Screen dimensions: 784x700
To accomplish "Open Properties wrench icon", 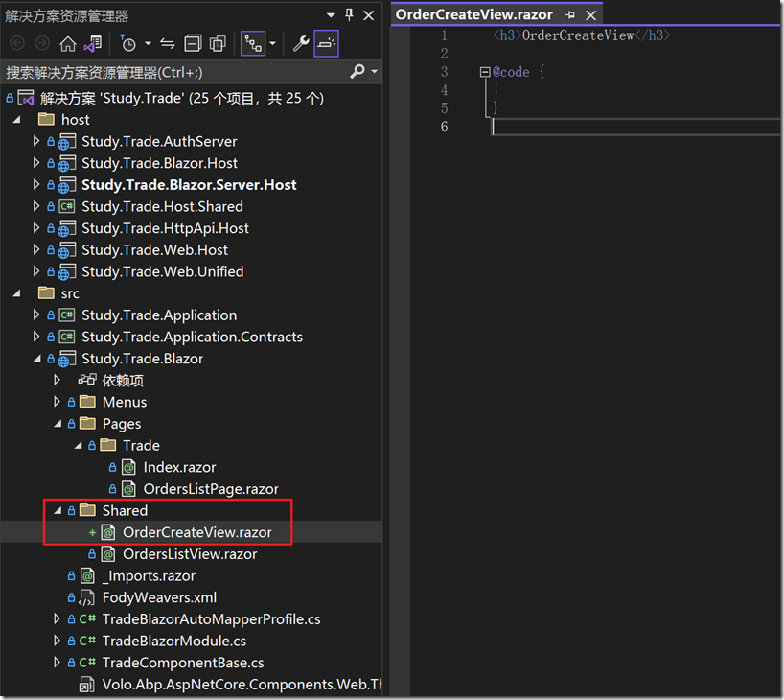I will (x=301, y=44).
